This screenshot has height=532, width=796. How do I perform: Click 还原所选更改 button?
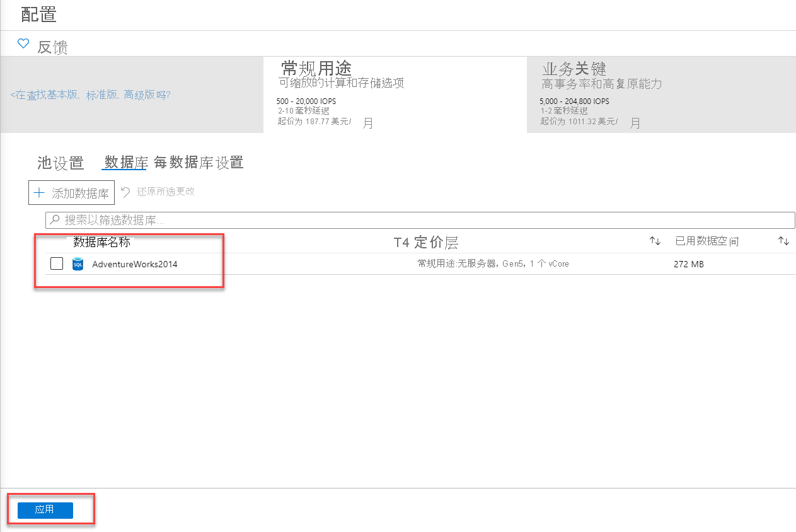(158, 192)
